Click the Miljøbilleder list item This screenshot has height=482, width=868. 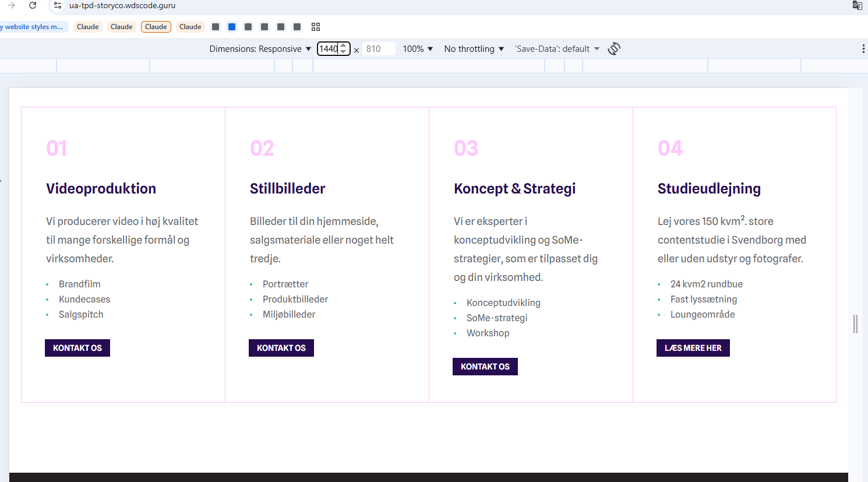289,314
